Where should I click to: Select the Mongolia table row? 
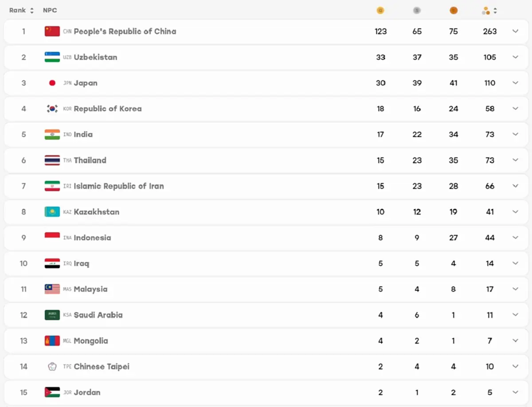click(x=266, y=340)
